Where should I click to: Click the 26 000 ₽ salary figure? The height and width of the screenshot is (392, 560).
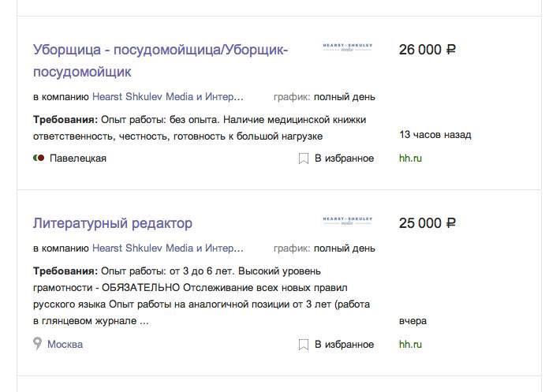pos(427,50)
